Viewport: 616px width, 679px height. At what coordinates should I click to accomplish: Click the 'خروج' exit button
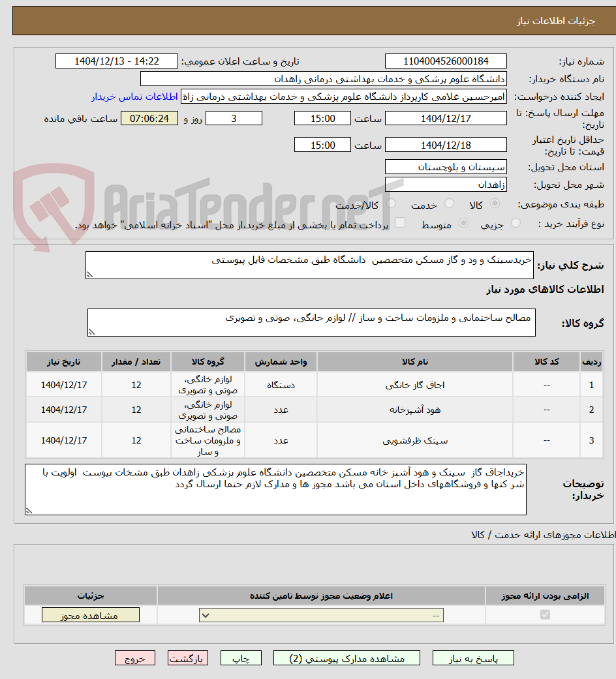click(x=134, y=658)
